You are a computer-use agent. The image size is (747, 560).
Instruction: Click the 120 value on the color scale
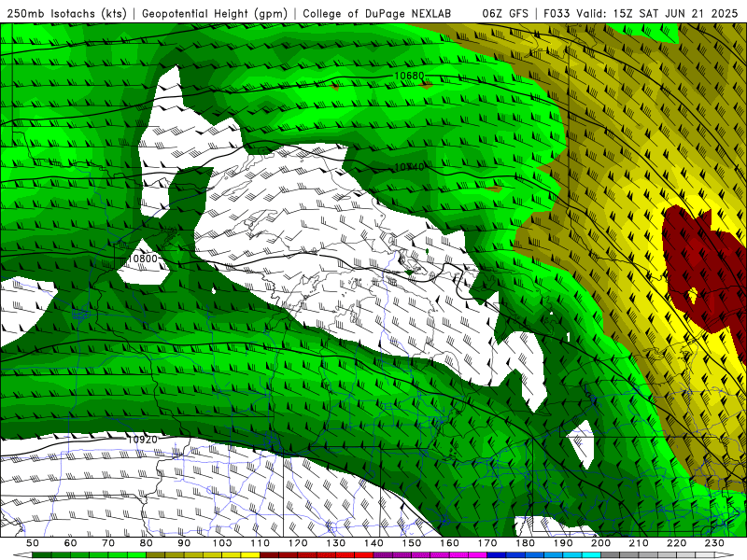click(298, 543)
